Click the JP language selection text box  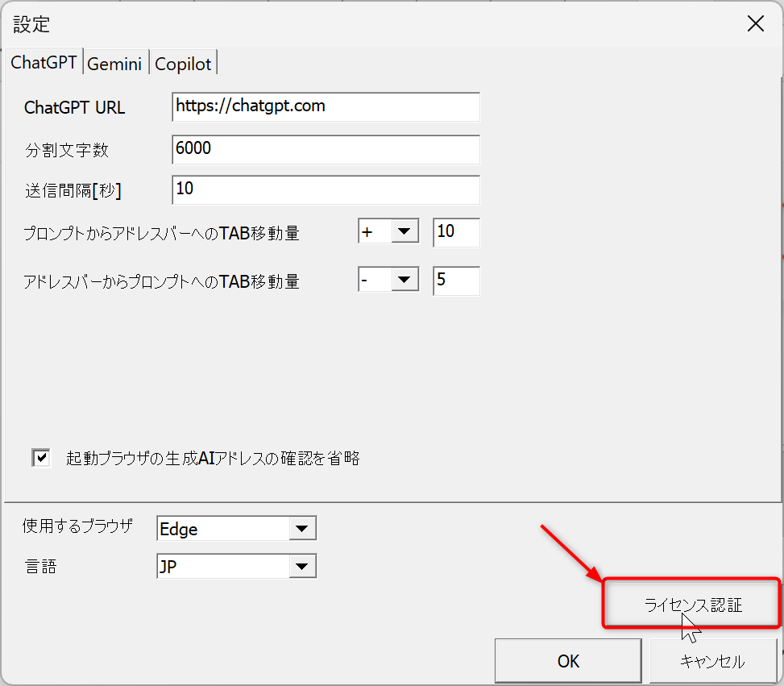(x=222, y=567)
